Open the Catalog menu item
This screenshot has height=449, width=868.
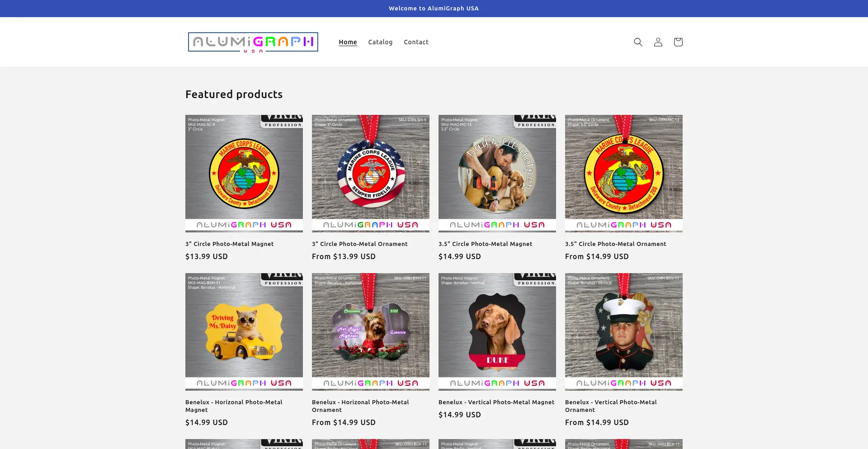click(x=380, y=42)
